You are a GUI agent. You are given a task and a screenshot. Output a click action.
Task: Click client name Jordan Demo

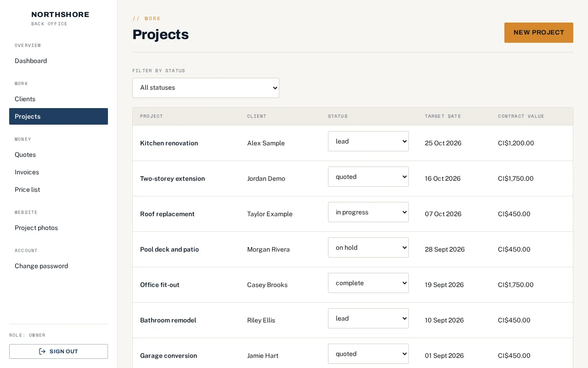click(266, 178)
